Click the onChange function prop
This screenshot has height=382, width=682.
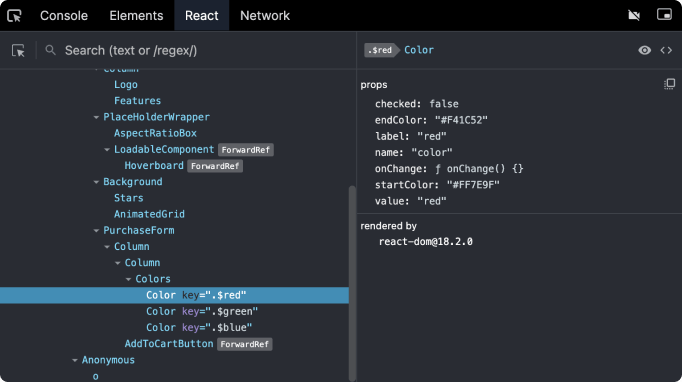449,169
